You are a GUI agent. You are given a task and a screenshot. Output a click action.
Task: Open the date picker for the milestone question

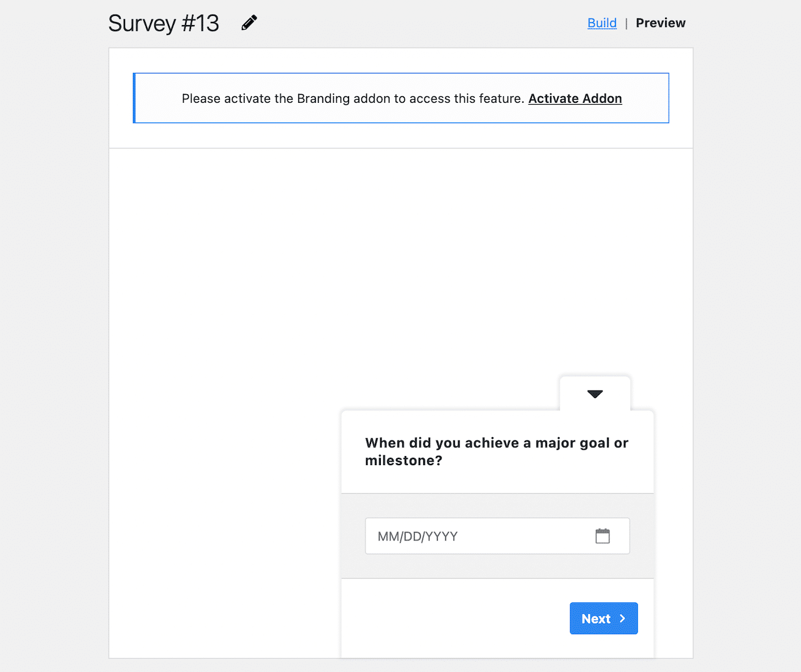(604, 536)
